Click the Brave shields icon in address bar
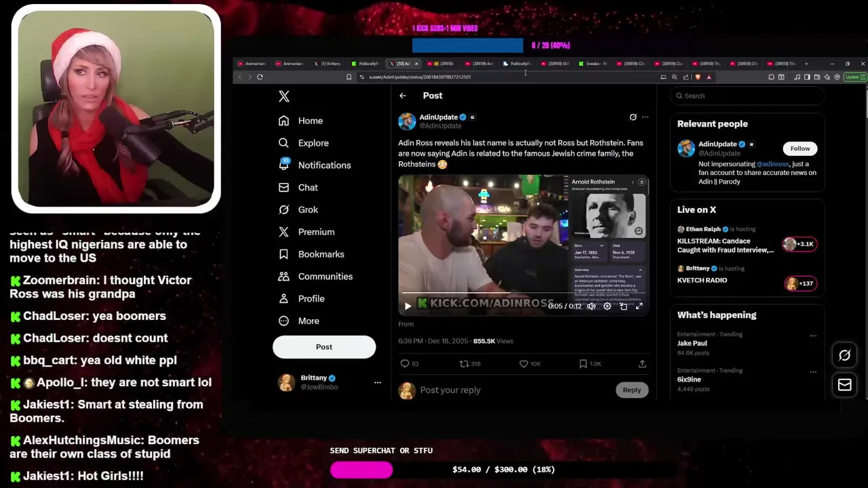The width and height of the screenshot is (868, 488). pos(697,77)
